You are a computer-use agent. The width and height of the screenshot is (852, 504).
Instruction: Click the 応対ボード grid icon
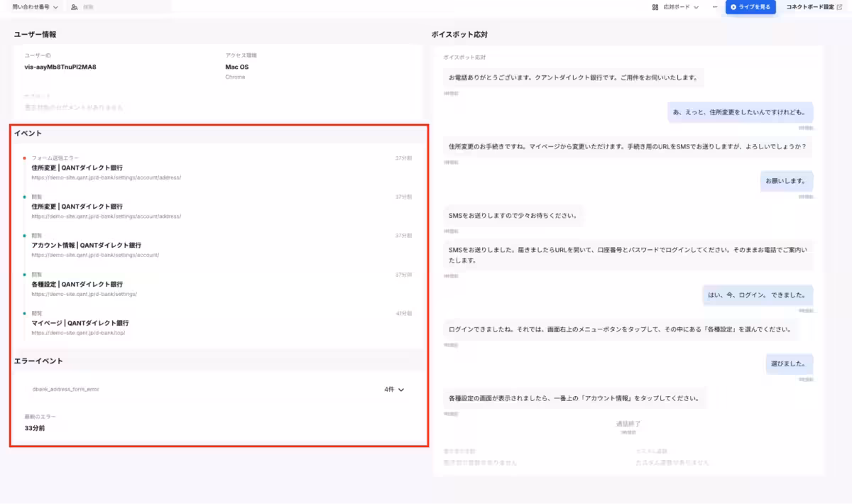coord(655,7)
